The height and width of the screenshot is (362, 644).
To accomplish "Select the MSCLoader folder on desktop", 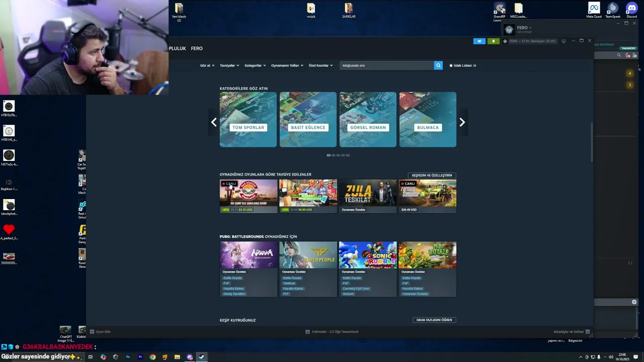I will 518,10.
